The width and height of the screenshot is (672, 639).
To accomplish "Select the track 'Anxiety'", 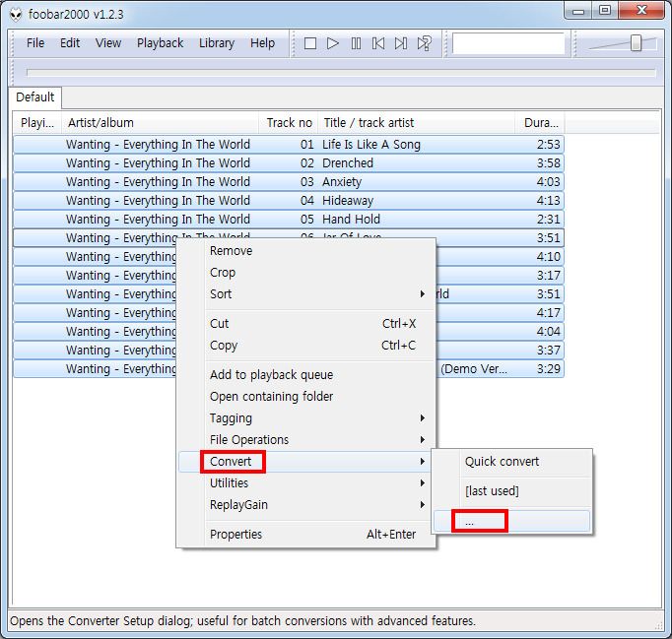I will (x=289, y=182).
